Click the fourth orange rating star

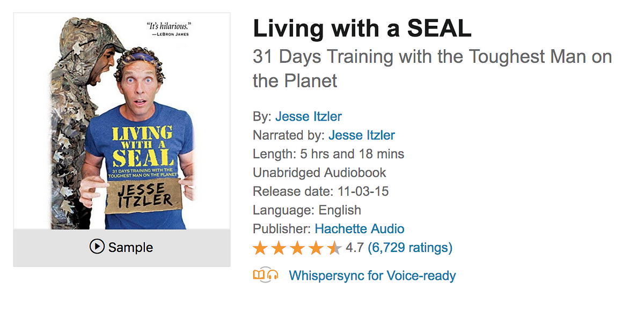[x=316, y=248]
